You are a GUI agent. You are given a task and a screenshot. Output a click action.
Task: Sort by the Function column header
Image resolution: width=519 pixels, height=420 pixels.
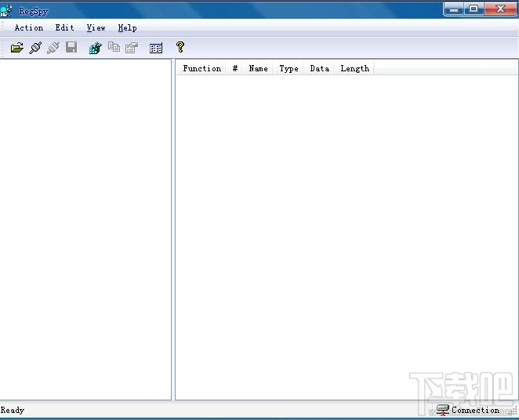tap(201, 68)
